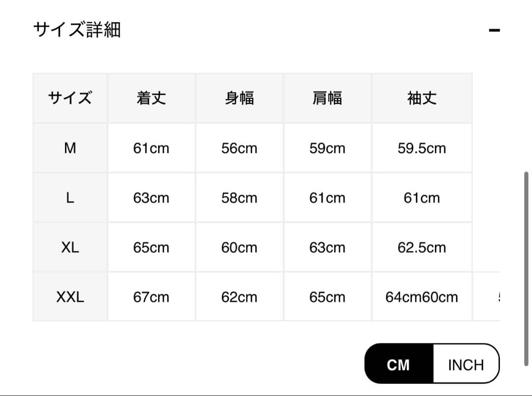
Task: Click the 62.5cm cell in the XL row
Action: [422, 247]
